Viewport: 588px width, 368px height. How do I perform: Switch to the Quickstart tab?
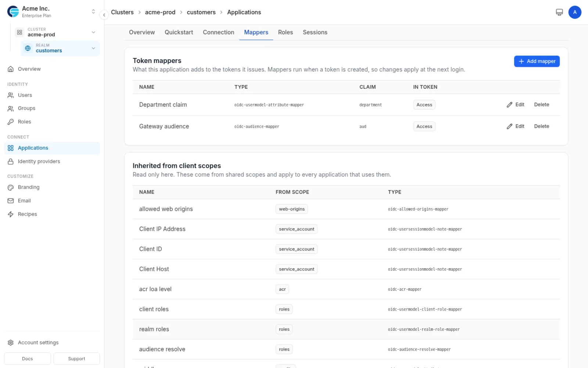pyautogui.click(x=179, y=32)
